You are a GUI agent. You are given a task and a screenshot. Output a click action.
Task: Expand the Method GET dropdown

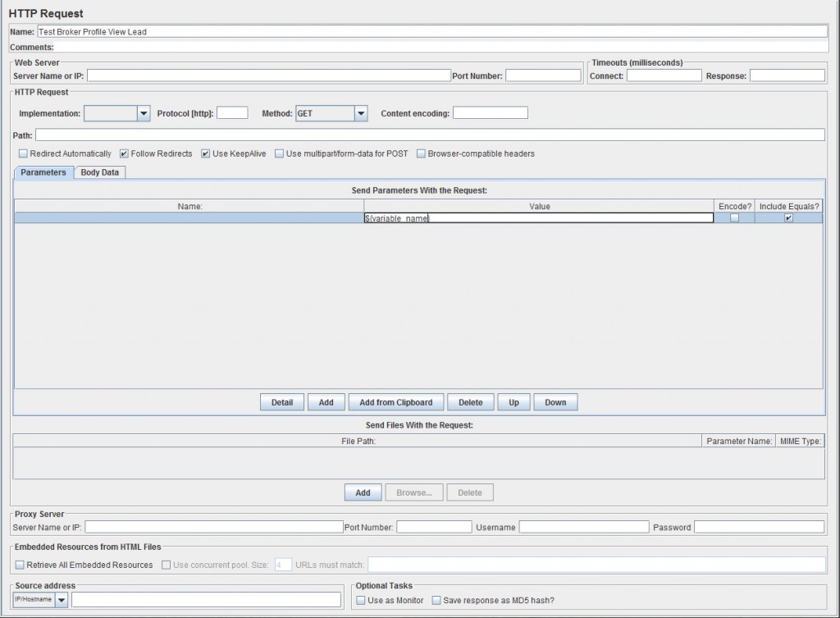click(x=360, y=113)
